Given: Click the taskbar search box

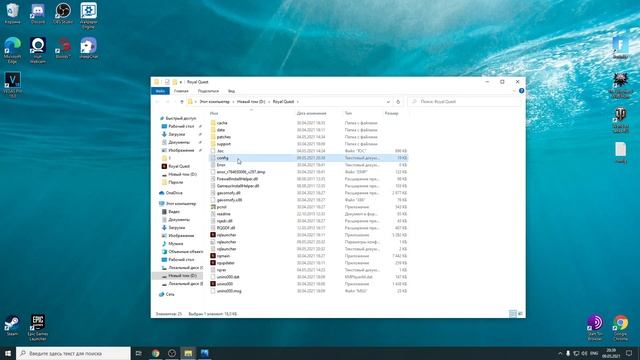Looking at the screenshot, I should [73, 353].
